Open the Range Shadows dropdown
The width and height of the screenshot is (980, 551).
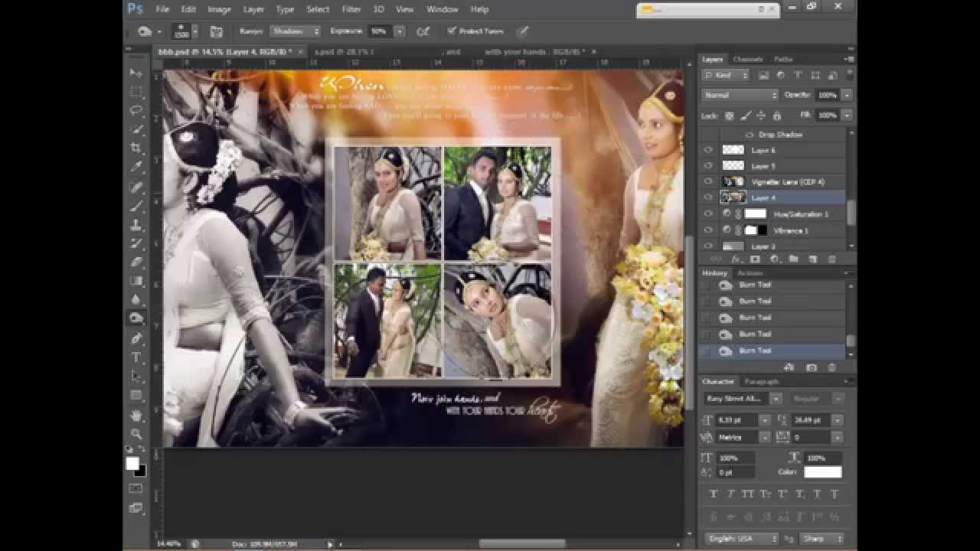coord(295,31)
